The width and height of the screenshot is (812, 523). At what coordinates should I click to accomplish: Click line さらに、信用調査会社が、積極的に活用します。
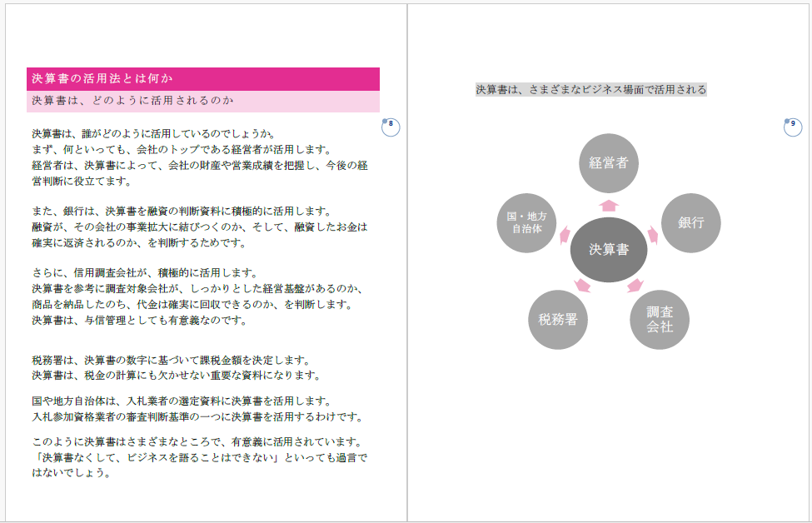[144, 273]
